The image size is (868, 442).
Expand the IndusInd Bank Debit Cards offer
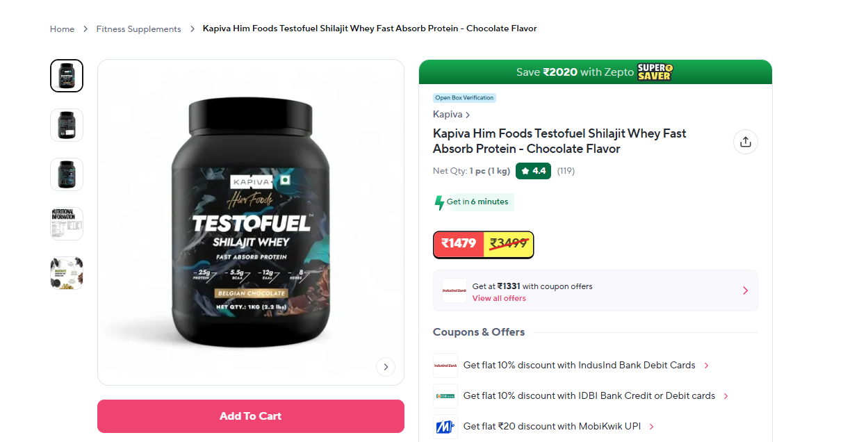707,366
